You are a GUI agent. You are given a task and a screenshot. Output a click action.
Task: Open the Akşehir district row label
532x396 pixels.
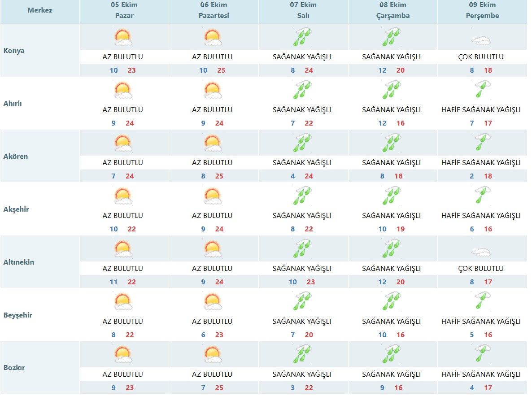point(16,209)
